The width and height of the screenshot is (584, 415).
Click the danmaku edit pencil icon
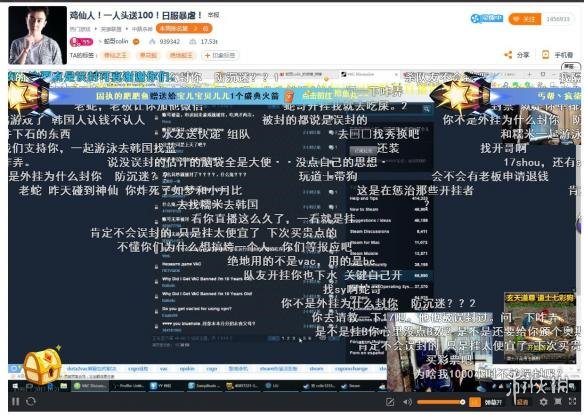(390, 402)
